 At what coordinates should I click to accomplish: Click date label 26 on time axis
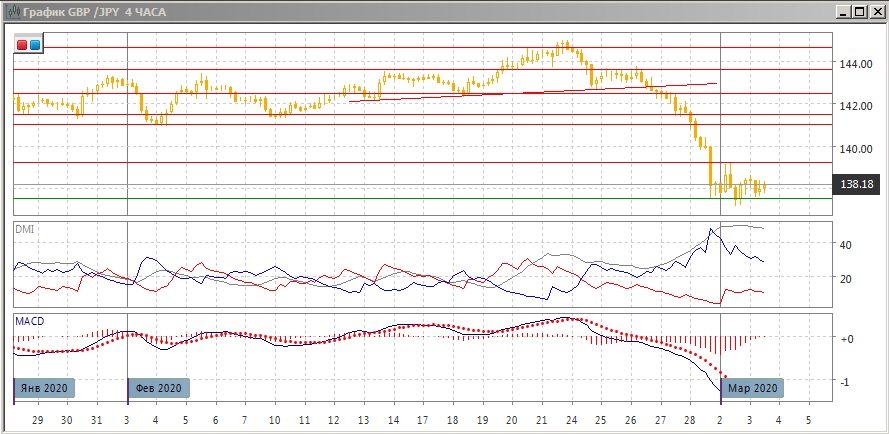pyautogui.click(x=631, y=420)
